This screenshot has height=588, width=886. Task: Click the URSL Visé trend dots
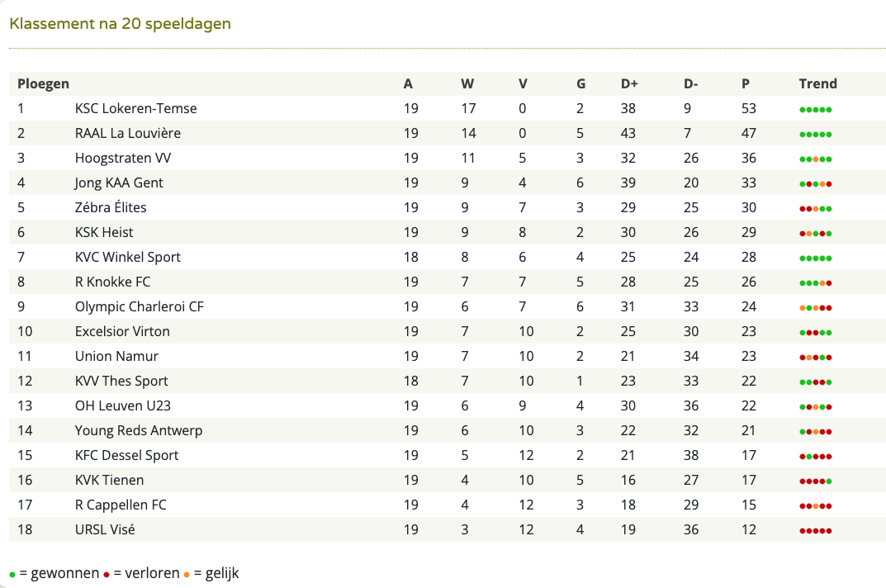815,531
